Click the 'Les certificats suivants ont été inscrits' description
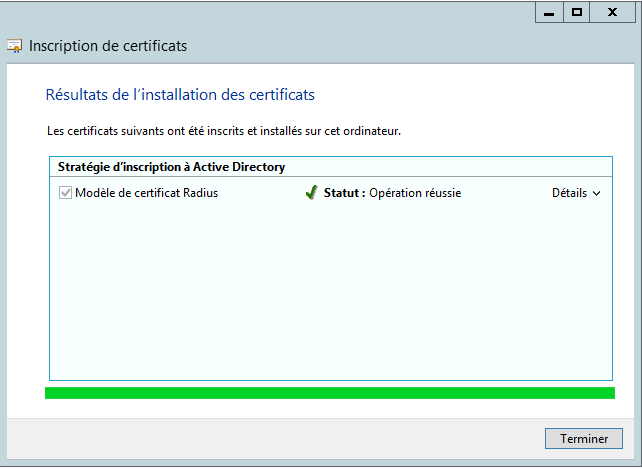 coord(224,131)
